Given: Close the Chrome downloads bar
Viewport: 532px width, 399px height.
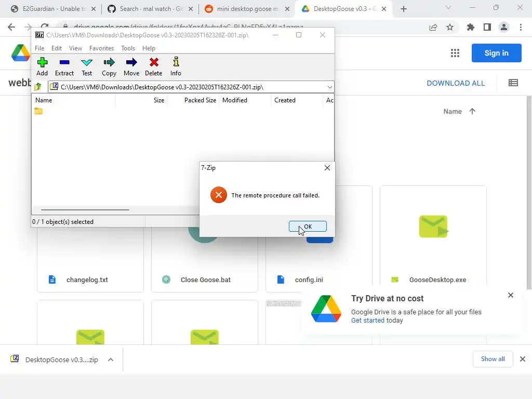Looking at the screenshot, I should tap(523, 359).
